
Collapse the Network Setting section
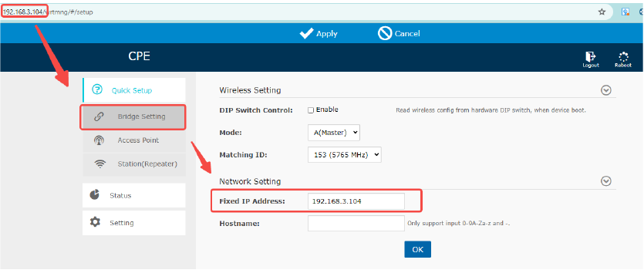click(x=605, y=181)
